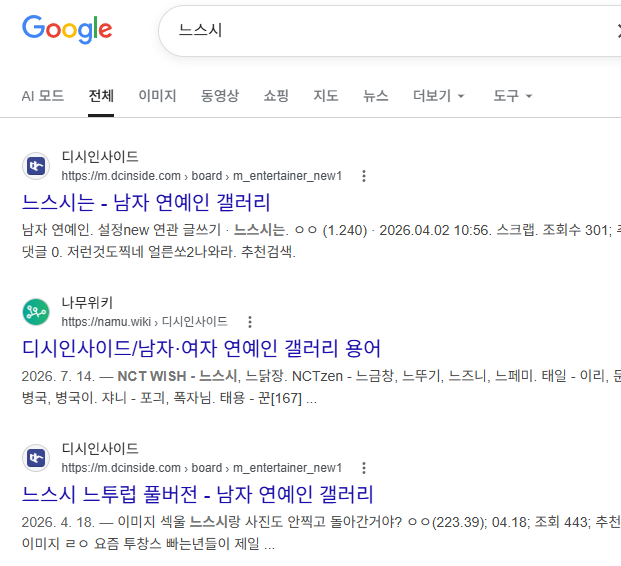Click favicon of 느스시 느투럽 풀버전 result
The image size is (621, 566).
coord(36,458)
